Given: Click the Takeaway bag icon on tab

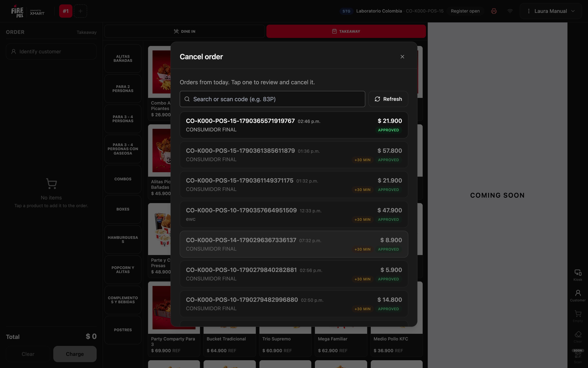Looking at the screenshot, I should pos(334,31).
